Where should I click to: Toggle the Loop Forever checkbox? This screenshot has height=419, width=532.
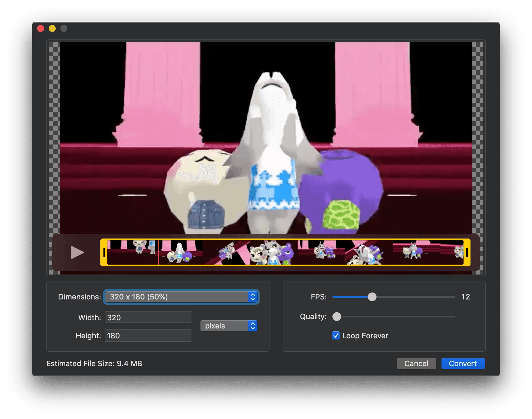pos(336,336)
